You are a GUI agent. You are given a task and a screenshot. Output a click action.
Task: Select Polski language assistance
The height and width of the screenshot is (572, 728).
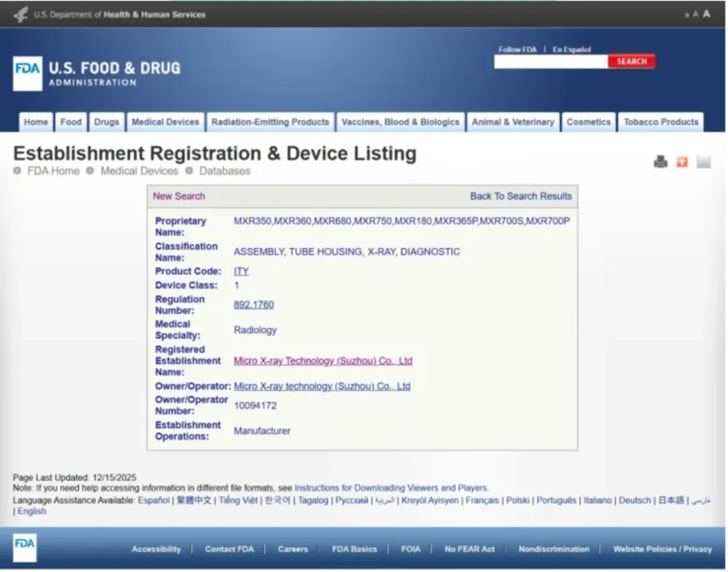tap(518, 500)
